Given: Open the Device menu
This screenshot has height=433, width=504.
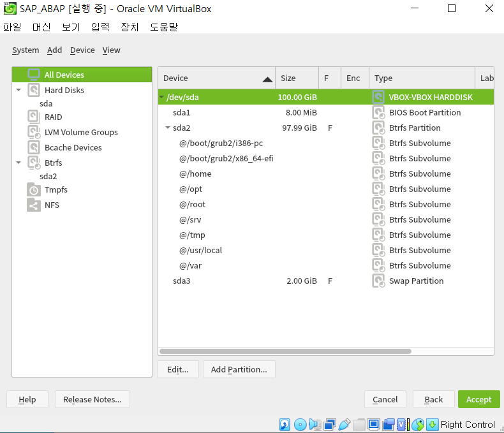Looking at the screenshot, I should tap(82, 50).
